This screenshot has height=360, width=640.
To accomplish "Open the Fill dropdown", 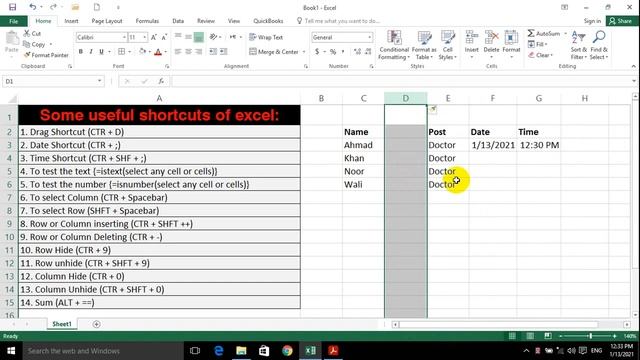I will (538, 44).
